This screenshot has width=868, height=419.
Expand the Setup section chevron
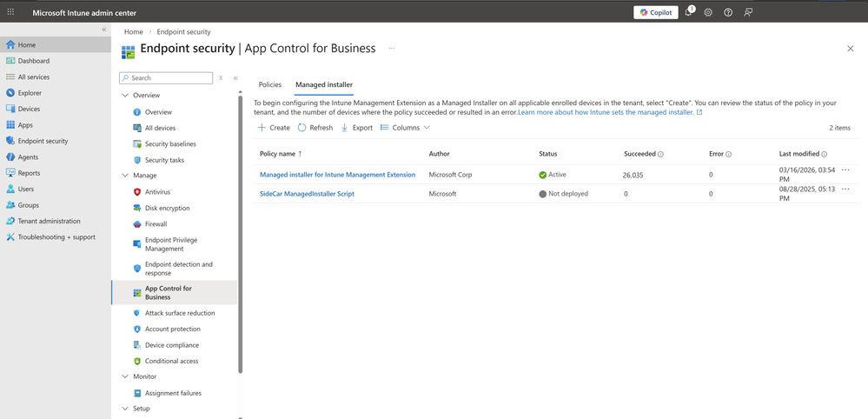point(125,409)
